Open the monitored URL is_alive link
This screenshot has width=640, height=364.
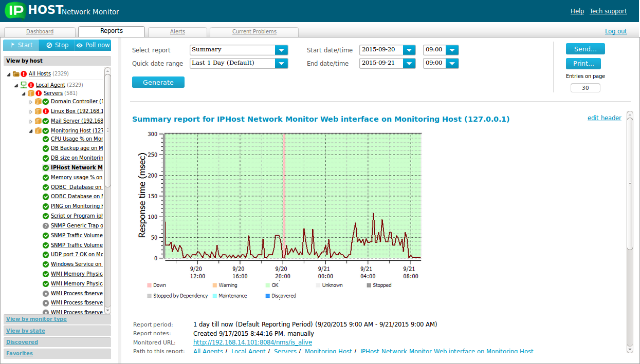click(252, 342)
